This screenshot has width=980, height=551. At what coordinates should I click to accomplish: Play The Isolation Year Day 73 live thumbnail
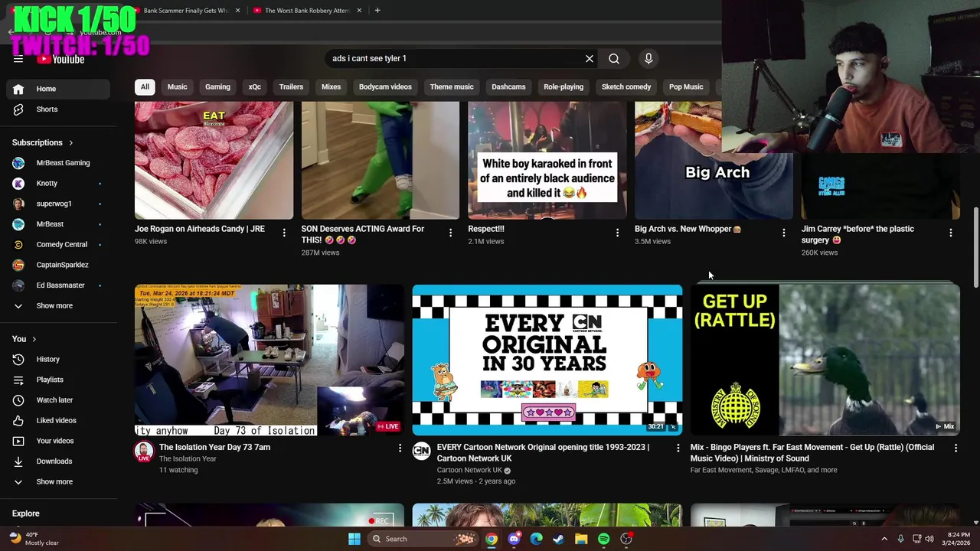tap(269, 360)
